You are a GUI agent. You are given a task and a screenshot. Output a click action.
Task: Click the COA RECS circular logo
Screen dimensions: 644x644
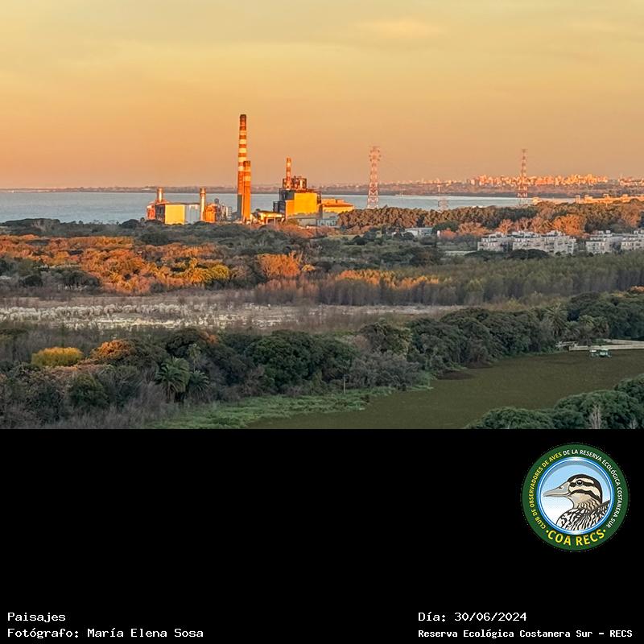click(x=575, y=497)
